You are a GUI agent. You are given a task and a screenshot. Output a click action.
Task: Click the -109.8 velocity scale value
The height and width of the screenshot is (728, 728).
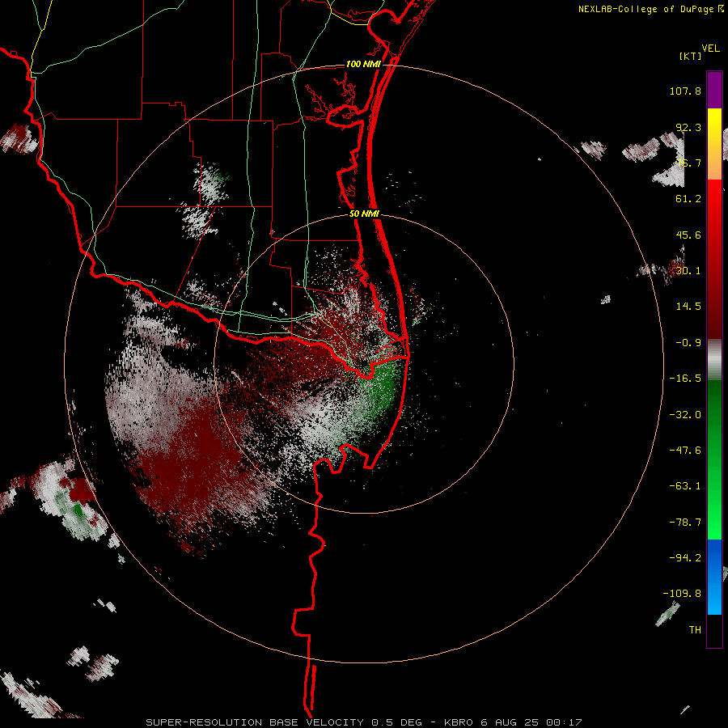(682, 594)
